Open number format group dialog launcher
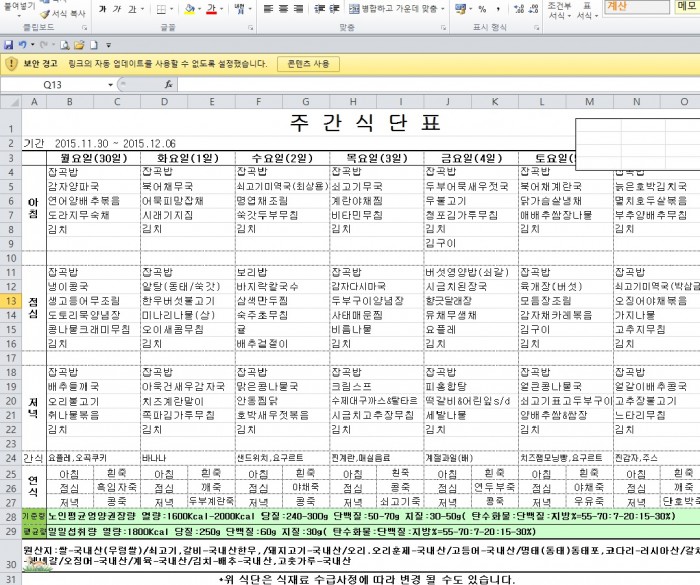Viewport: 700px width, 585px height. click(x=537, y=28)
